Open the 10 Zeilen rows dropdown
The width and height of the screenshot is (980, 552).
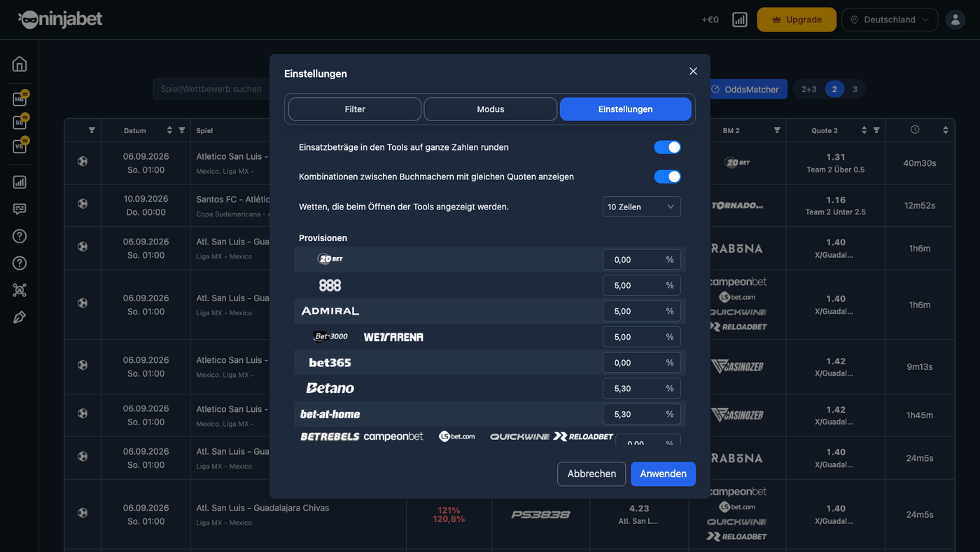641,207
